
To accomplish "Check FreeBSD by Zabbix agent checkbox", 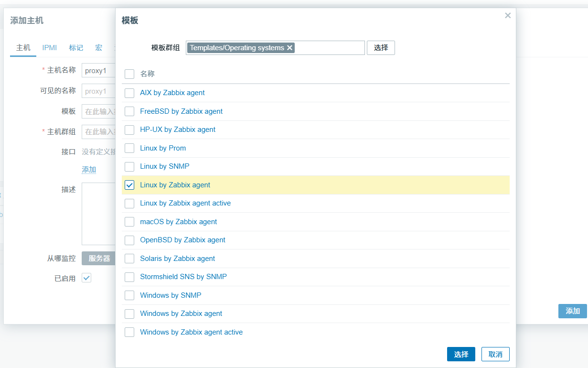I will (129, 111).
